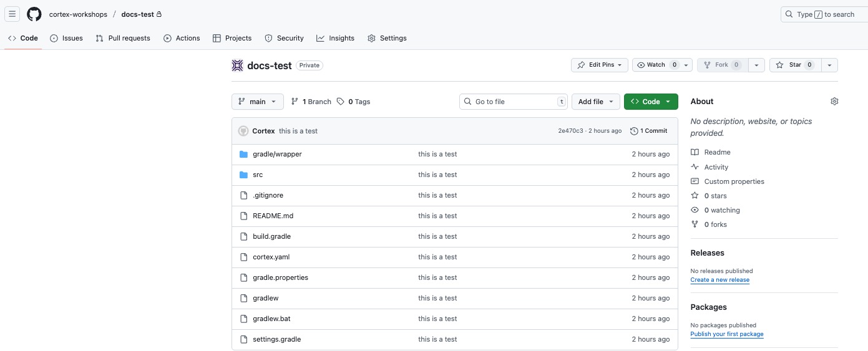This screenshot has width=868, height=351.
Task: Click the docs-test breadcrumb link
Action: coord(138,14)
